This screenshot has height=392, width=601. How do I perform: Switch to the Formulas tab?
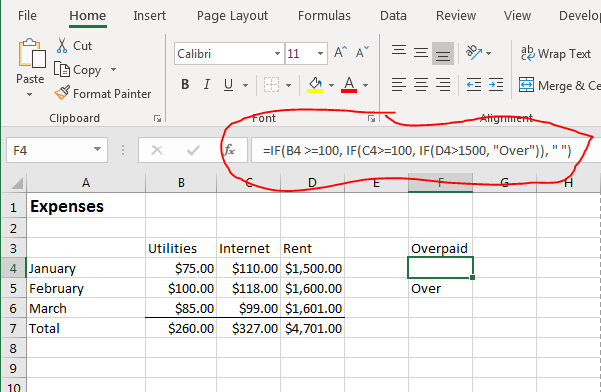(324, 16)
